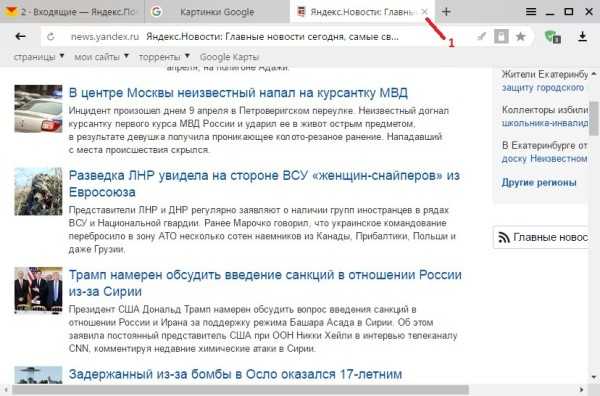The height and width of the screenshot is (396, 600).
Task: Click the scroll down arrow
Action: 593,378
